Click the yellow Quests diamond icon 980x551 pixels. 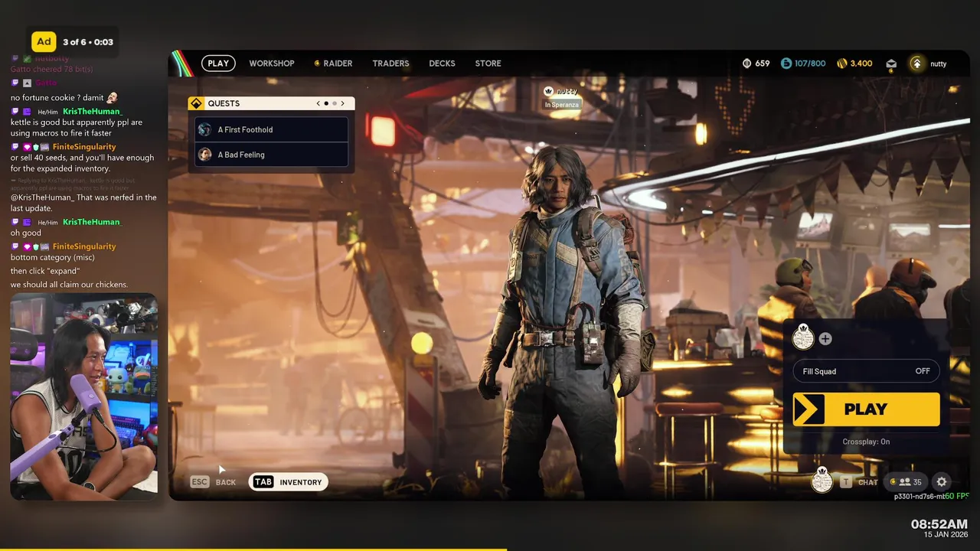coord(196,103)
